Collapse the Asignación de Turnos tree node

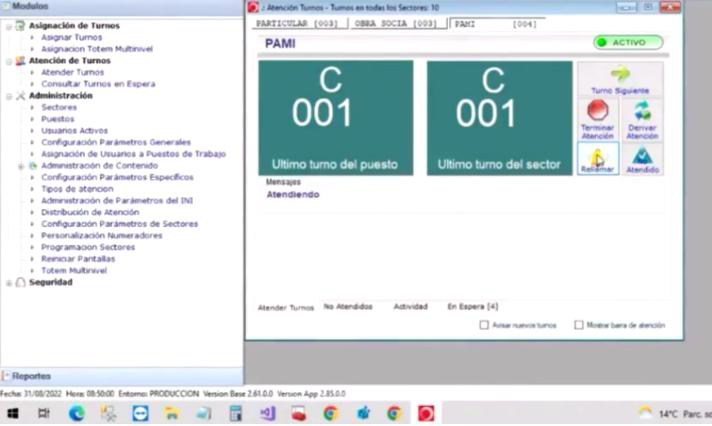tap(8, 25)
